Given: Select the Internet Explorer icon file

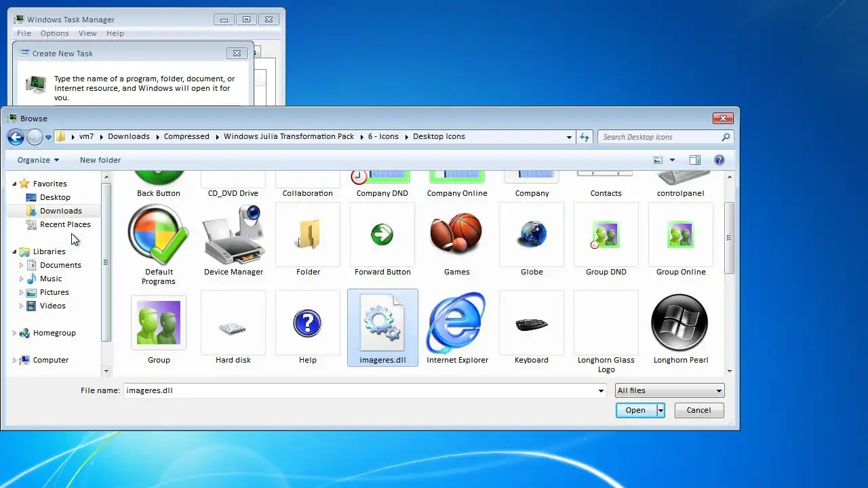Looking at the screenshot, I should [457, 327].
